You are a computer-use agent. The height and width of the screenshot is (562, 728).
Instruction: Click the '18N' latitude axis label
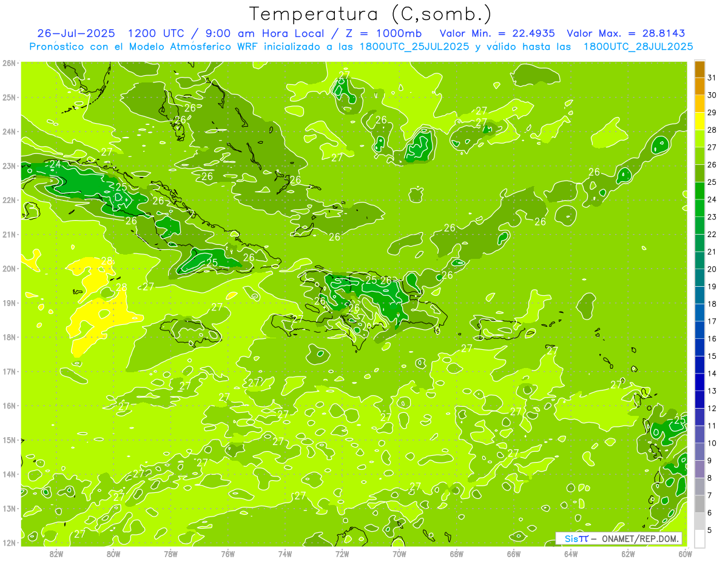(x=9, y=337)
